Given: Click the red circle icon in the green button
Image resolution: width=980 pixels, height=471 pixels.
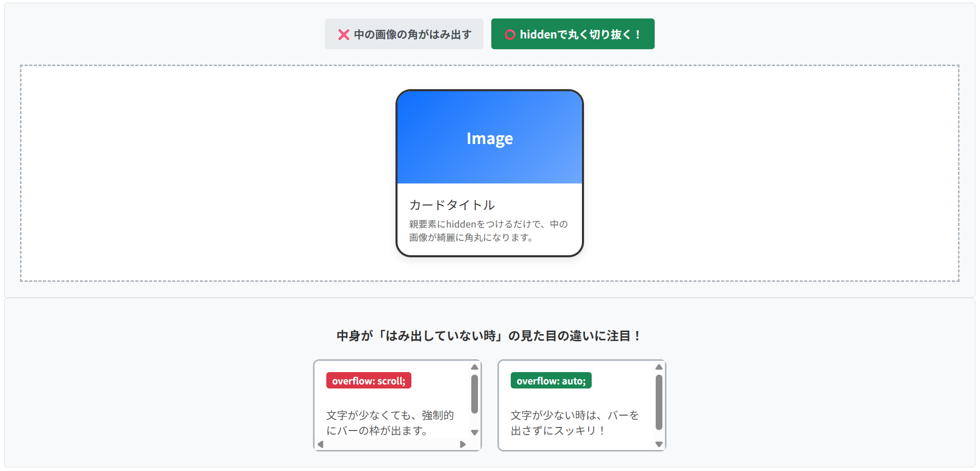Looking at the screenshot, I should (510, 34).
